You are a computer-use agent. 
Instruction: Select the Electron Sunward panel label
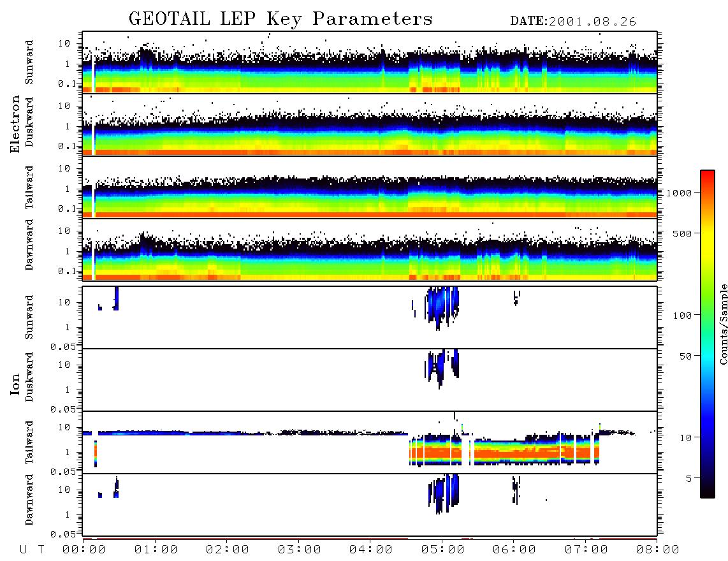point(29,62)
